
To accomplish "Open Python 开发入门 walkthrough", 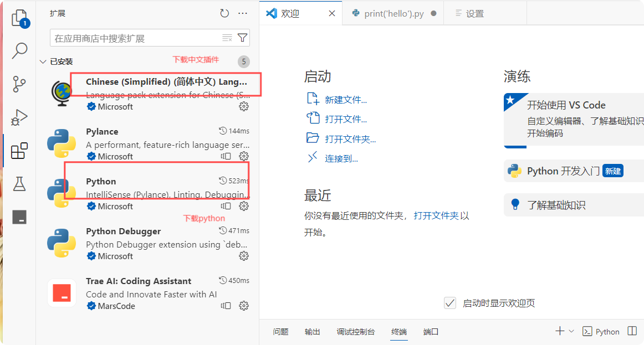I will pos(574,171).
